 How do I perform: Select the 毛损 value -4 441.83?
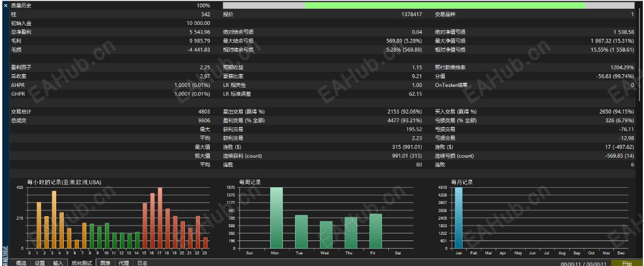click(x=199, y=50)
